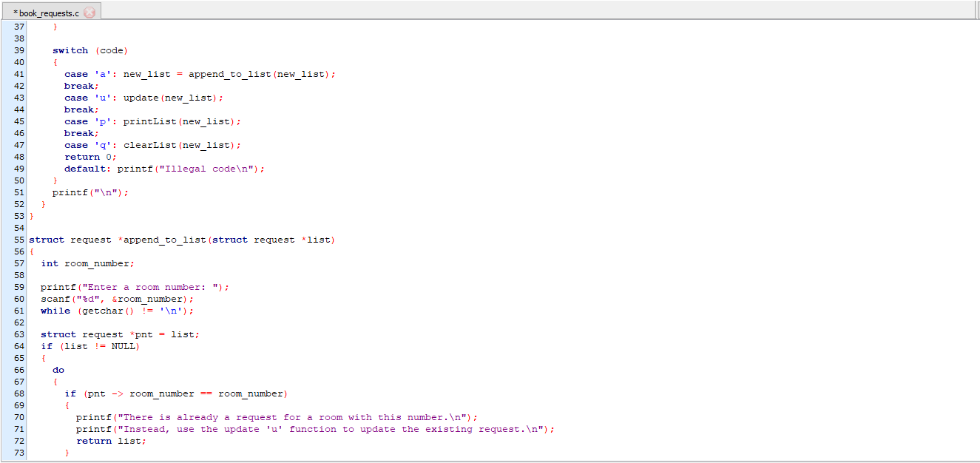Click the line "case 'a': new_list = append_to_list(new_list);"
980x463 pixels.
(x=200, y=74)
